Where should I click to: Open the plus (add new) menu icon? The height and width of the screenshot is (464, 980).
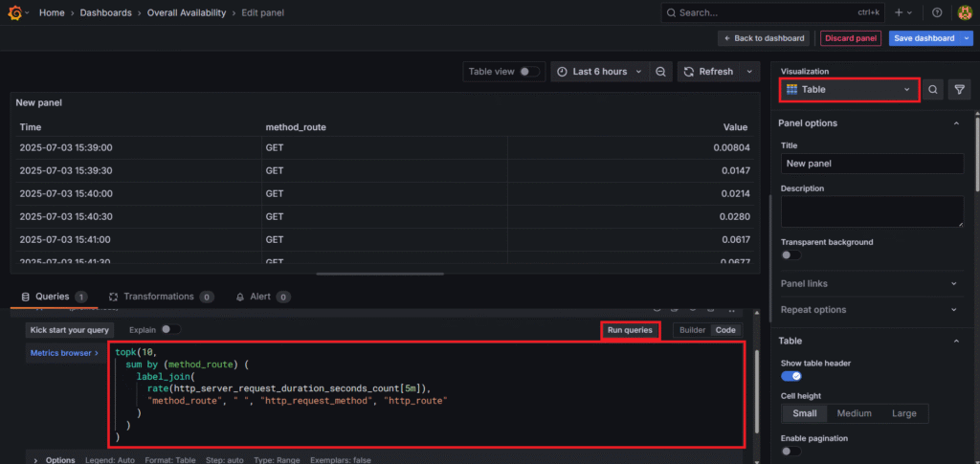click(900, 12)
